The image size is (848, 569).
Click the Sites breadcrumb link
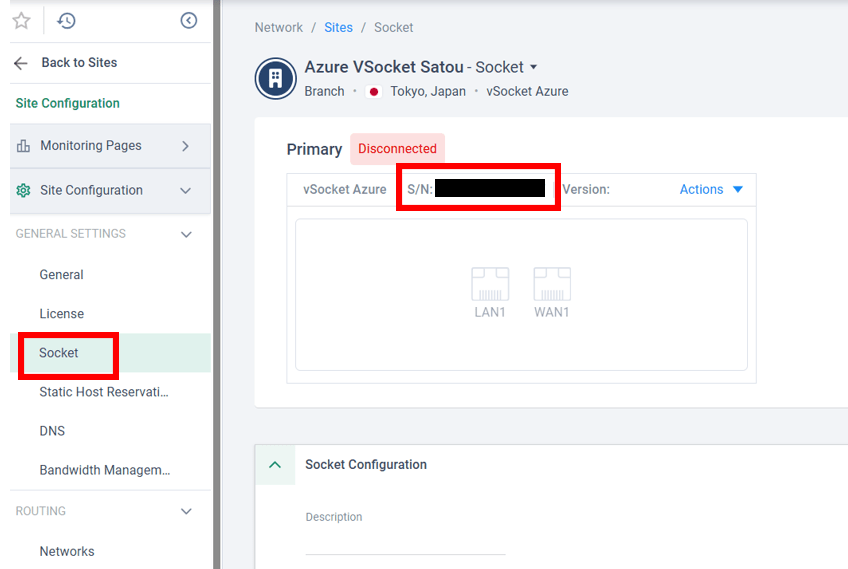click(x=338, y=27)
